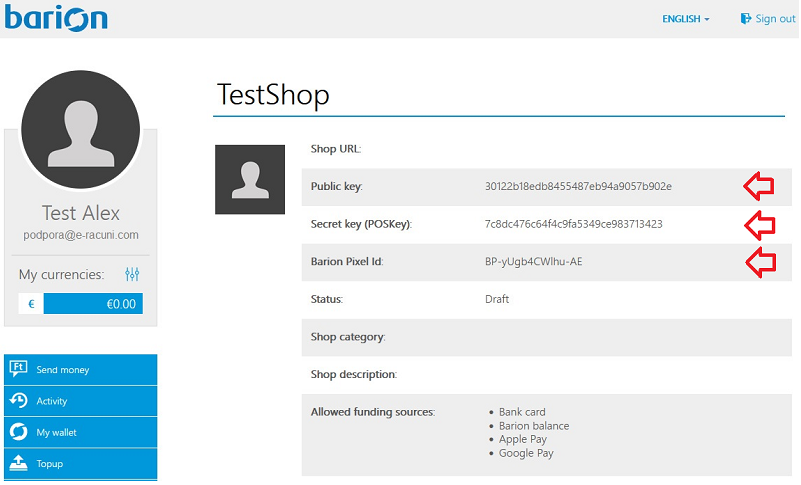Click the TestShop logo placeholder image
Screen dimensions: 801x485
tap(250, 179)
